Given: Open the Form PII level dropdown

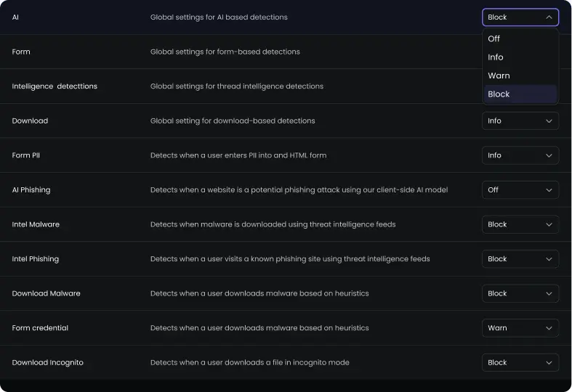Looking at the screenshot, I should tap(520, 155).
